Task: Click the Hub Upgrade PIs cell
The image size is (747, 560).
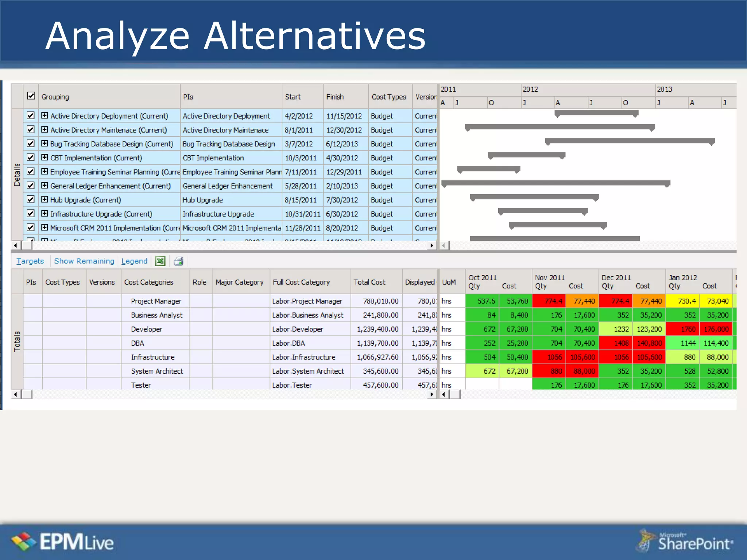Action: tap(231, 200)
